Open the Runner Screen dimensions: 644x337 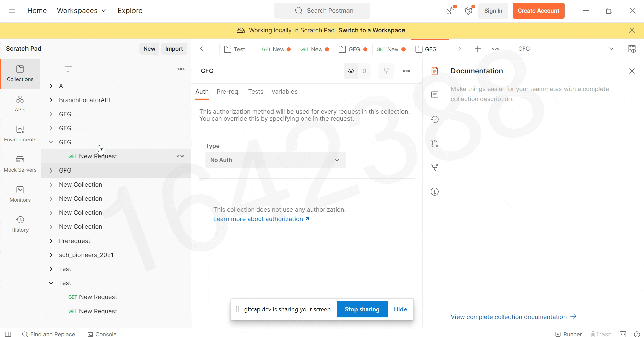point(569,334)
